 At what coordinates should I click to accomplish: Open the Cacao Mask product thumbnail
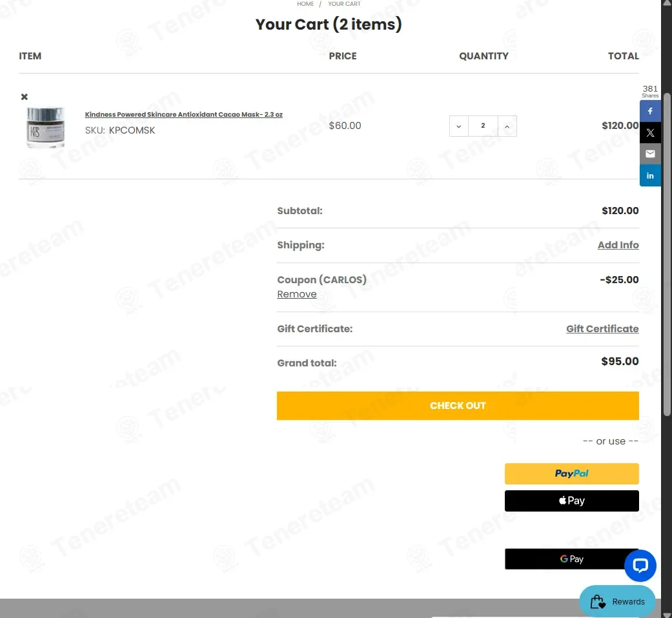tap(45, 127)
